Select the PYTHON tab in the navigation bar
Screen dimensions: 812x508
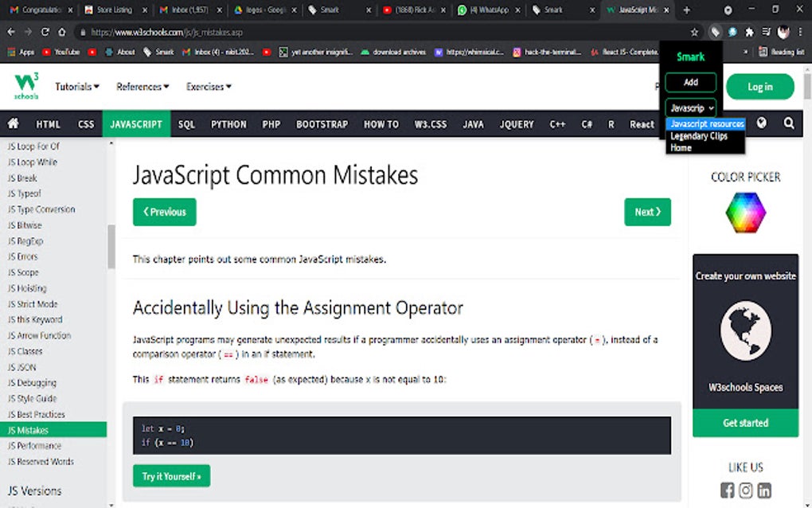click(228, 123)
